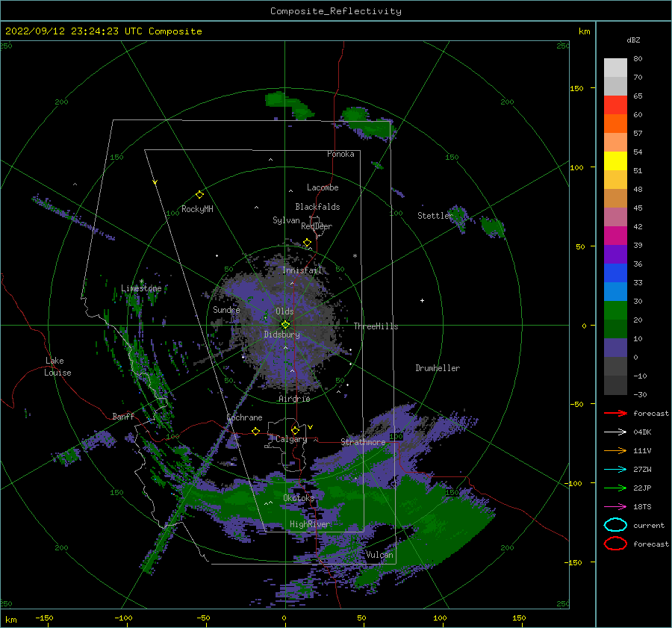Click the Calgary city label
Screen dimensions: 672x628
(x=291, y=439)
